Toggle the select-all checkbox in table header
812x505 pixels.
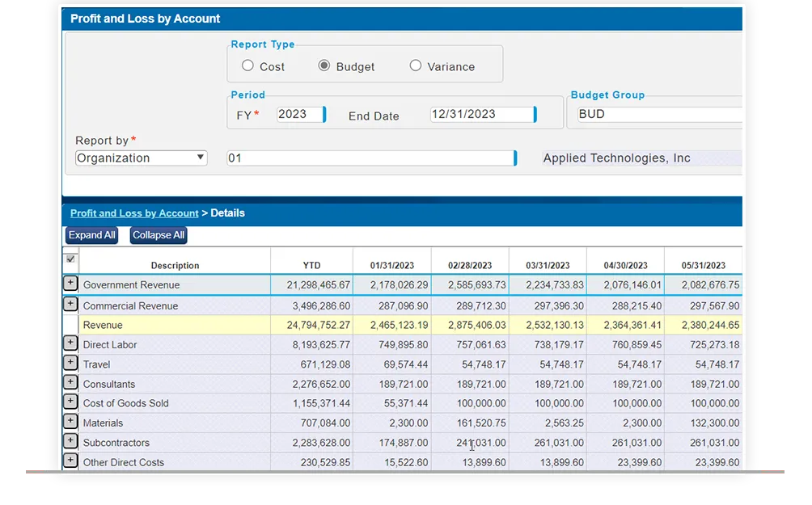pyautogui.click(x=70, y=259)
